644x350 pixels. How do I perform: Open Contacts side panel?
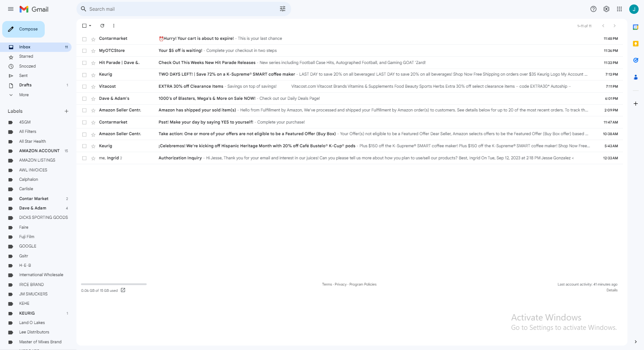[x=636, y=77]
